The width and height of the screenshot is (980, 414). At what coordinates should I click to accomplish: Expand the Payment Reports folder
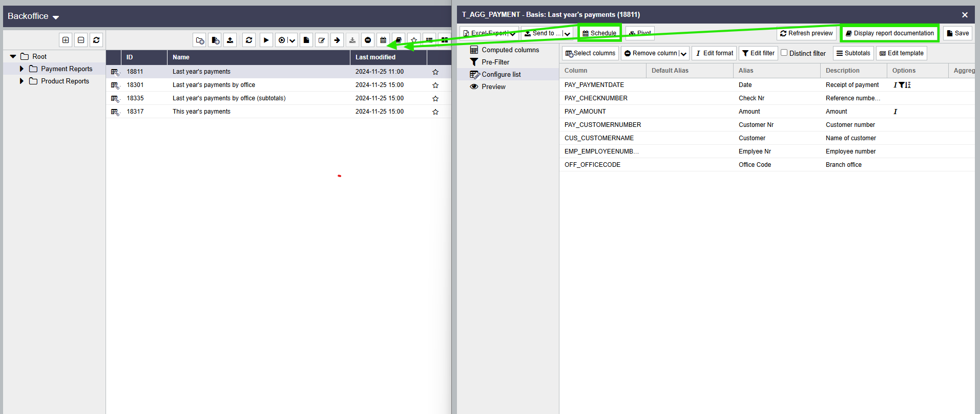(22, 69)
